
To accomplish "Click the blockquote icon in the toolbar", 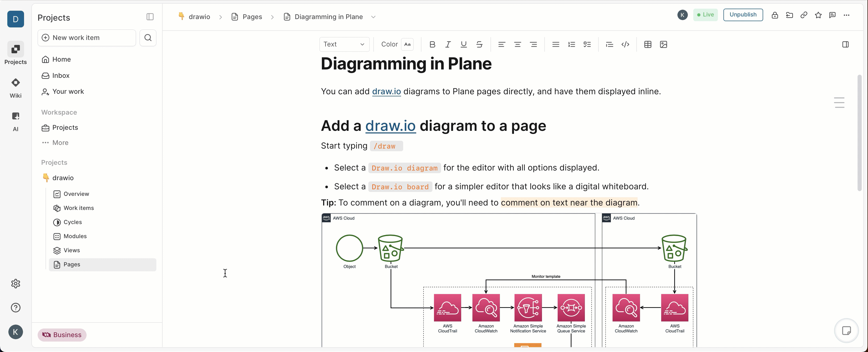I will pos(609,44).
